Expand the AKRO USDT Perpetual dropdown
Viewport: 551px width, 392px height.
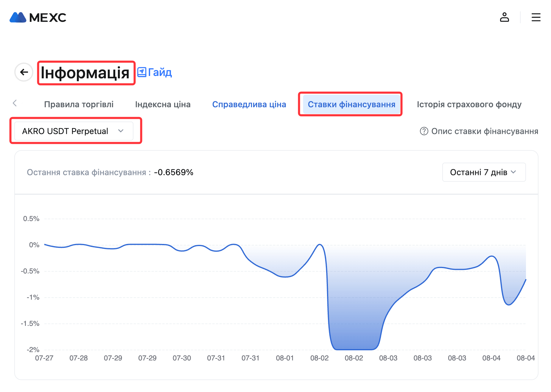click(74, 131)
